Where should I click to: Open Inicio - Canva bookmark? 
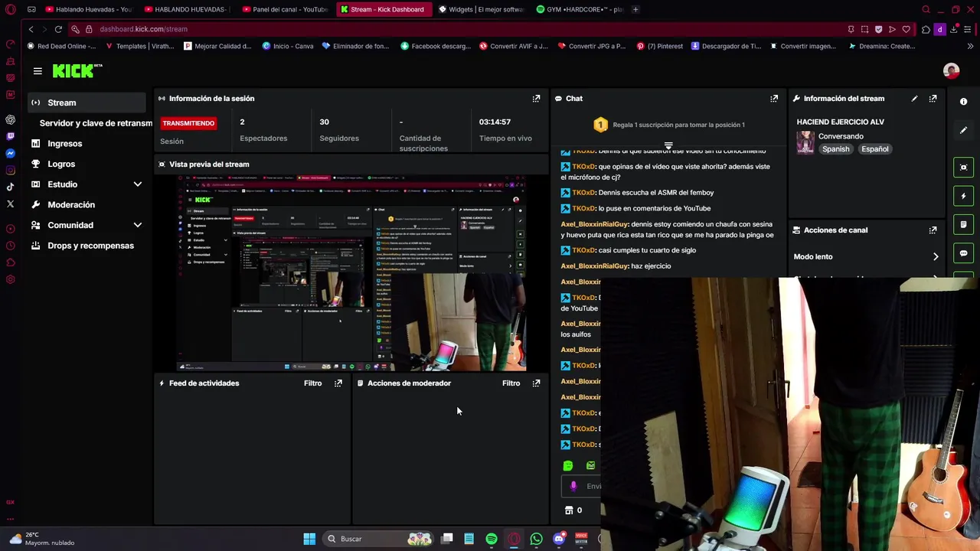pos(288,46)
